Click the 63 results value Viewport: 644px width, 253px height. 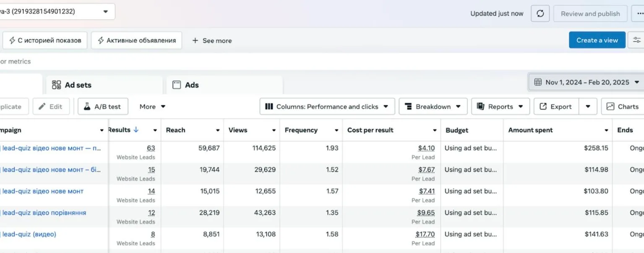[x=151, y=148]
